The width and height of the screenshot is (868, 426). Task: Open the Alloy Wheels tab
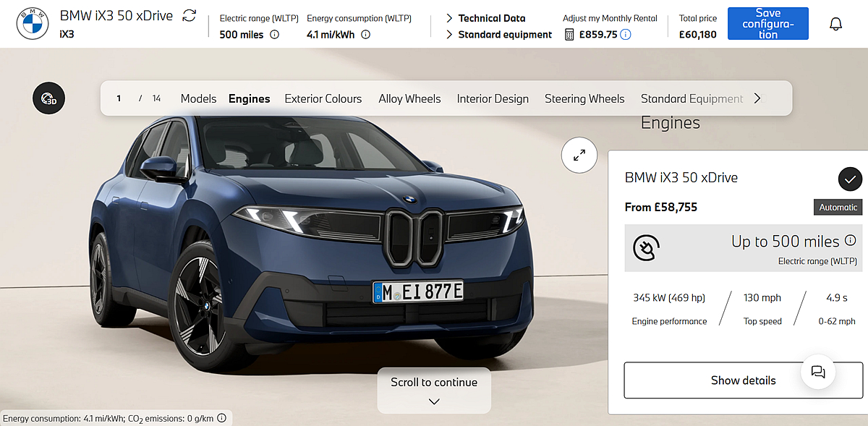[x=409, y=98]
